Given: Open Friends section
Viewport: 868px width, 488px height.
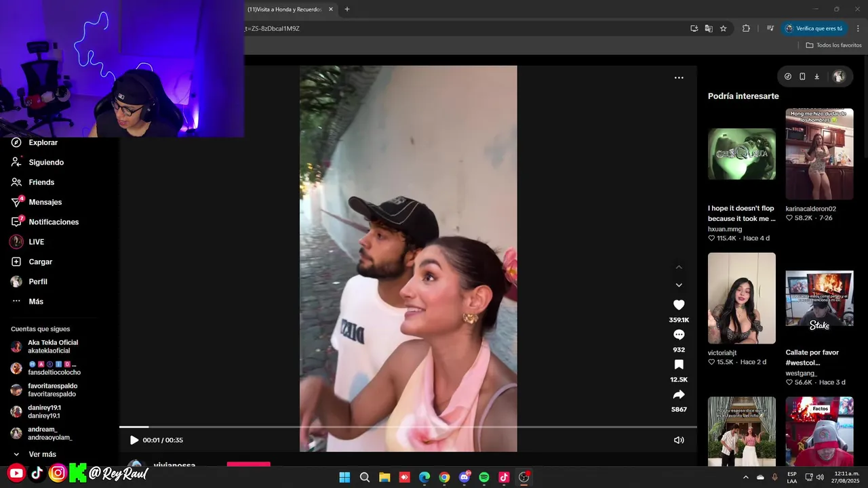Looking at the screenshot, I should 33,182.
